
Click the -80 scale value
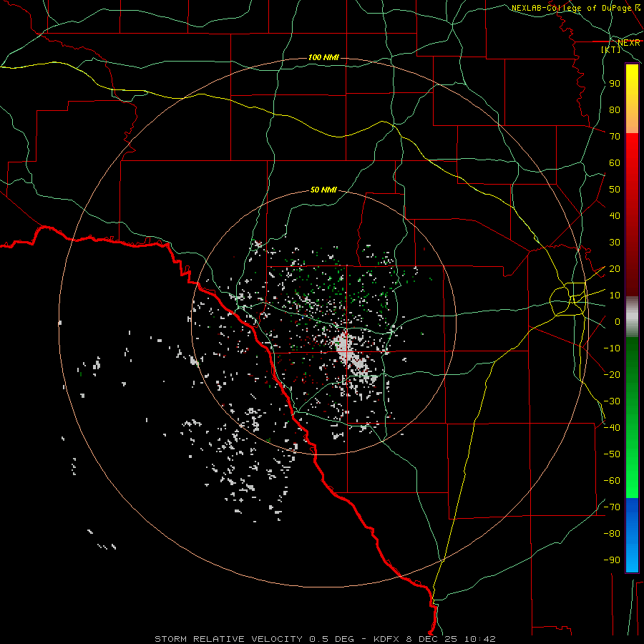point(612,534)
